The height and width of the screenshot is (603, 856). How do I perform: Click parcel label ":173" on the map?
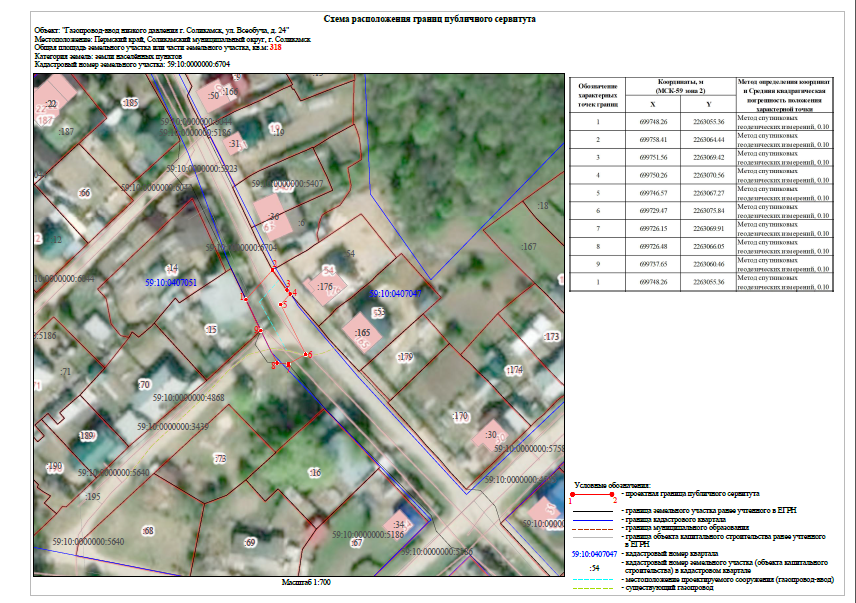[x=551, y=336]
